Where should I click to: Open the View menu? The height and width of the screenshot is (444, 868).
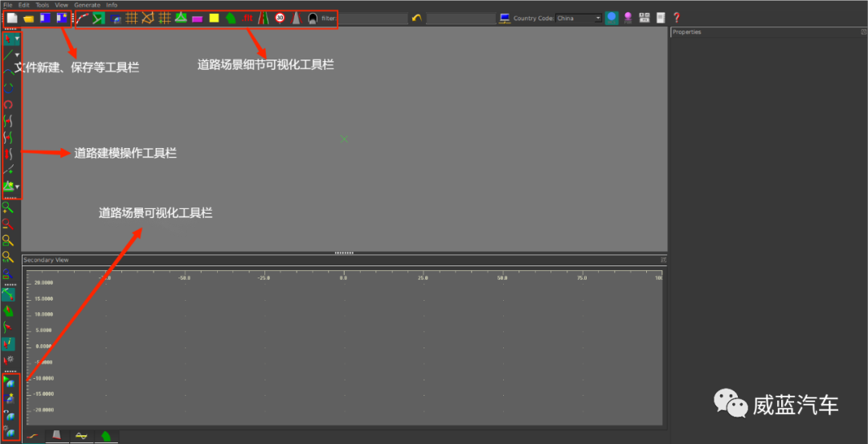tap(61, 5)
